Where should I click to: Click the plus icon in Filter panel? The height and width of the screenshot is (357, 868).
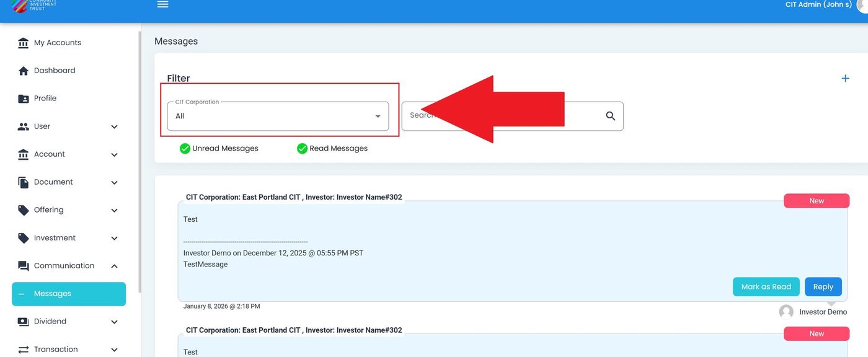[845, 78]
